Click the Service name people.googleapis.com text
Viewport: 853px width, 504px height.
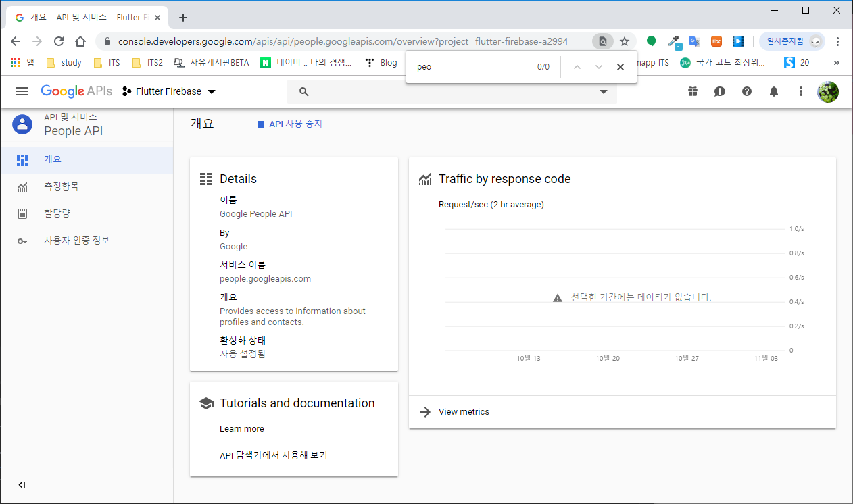[265, 279]
